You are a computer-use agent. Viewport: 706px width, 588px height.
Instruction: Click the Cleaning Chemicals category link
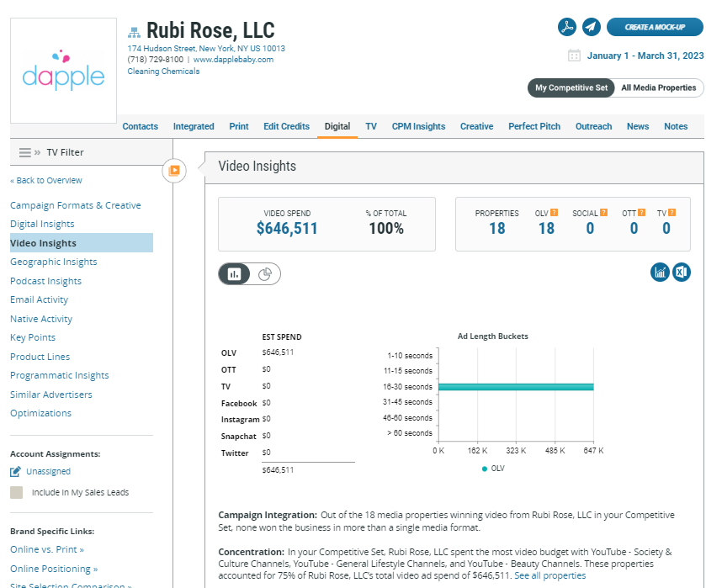coord(163,72)
